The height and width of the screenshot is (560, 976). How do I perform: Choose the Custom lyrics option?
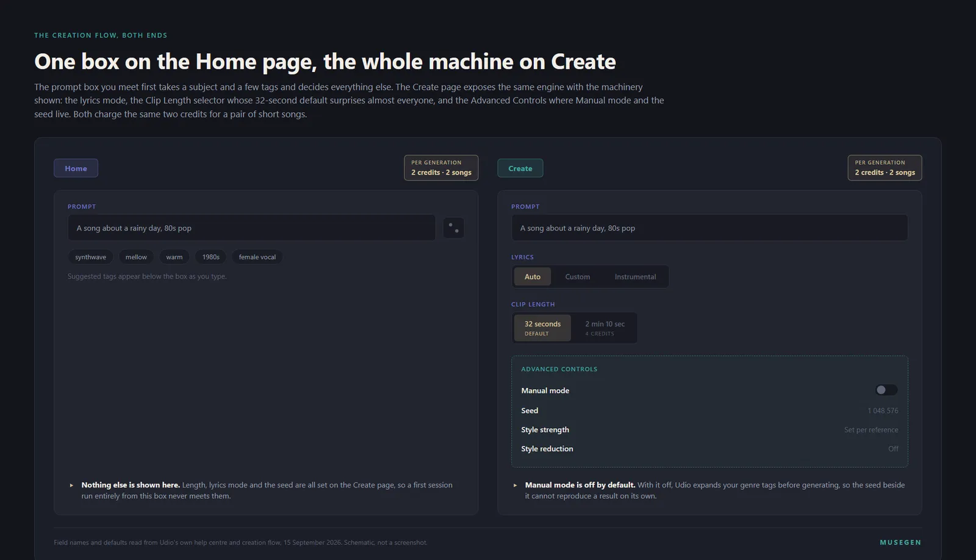click(577, 276)
